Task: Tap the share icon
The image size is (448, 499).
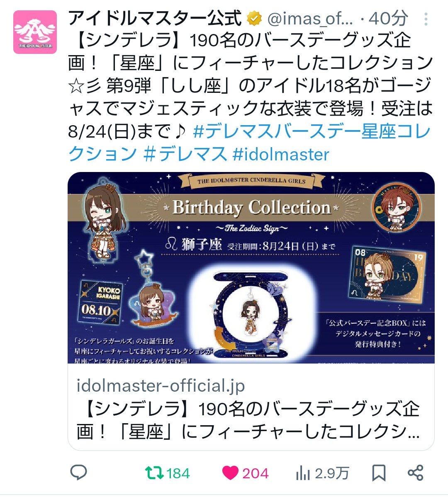Action: (415, 473)
